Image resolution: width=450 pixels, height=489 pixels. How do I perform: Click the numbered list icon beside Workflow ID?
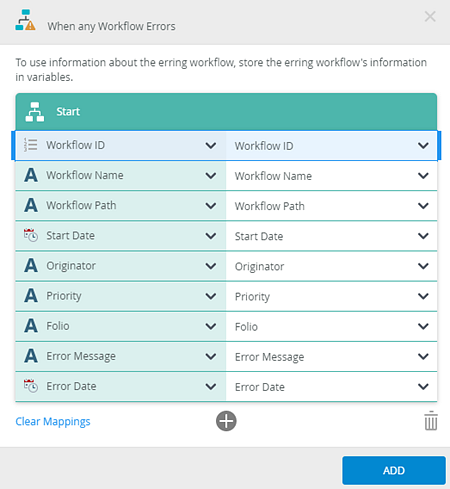tap(31, 145)
